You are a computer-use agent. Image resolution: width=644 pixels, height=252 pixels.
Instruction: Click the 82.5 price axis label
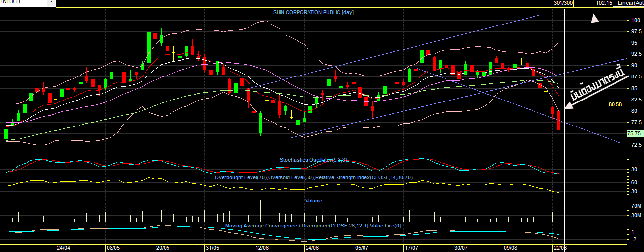[637, 100]
